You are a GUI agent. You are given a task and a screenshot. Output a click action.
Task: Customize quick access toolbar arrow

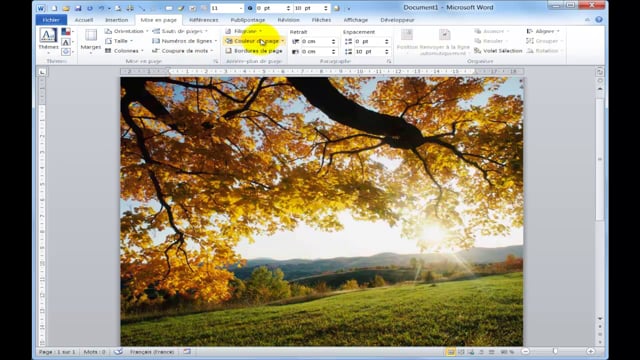[348, 8]
